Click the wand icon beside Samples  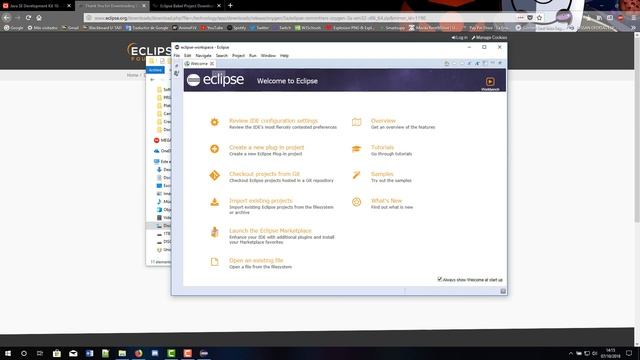click(356, 176)
